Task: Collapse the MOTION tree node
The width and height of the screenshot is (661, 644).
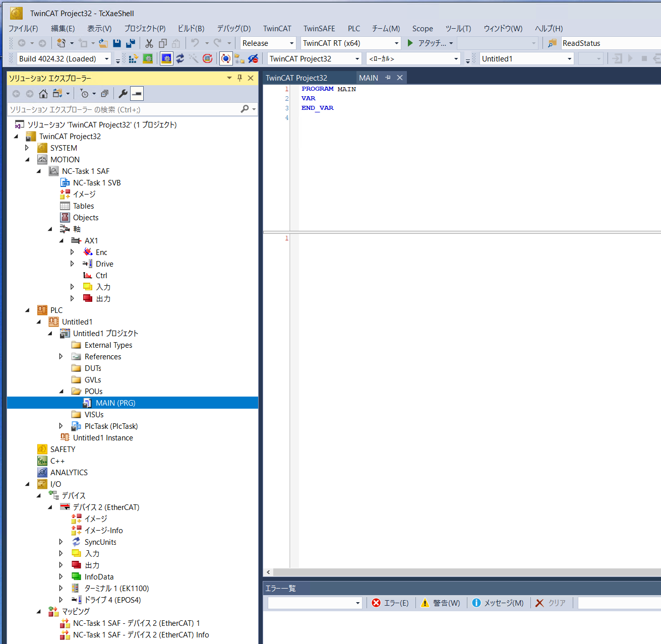Action: click(27, 160)
